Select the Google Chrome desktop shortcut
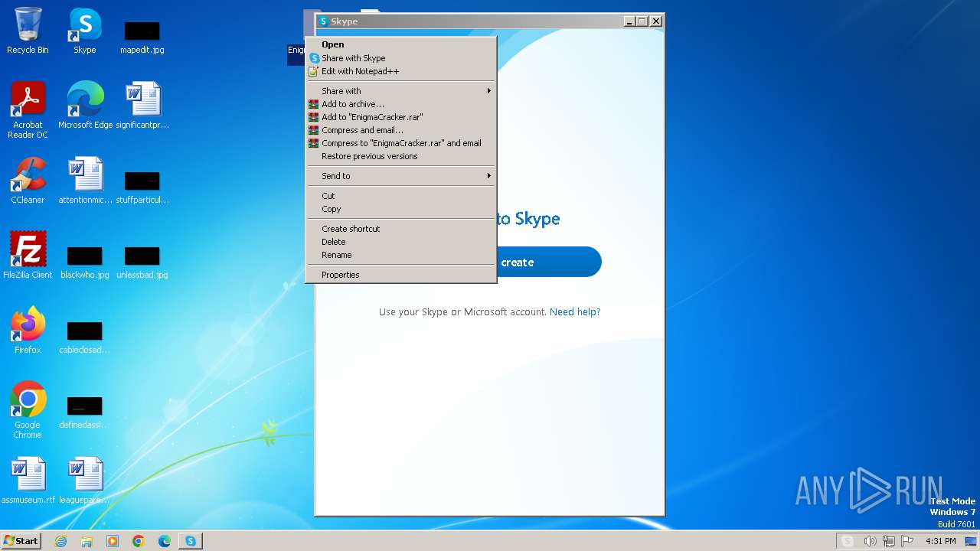 click(x=28, y=410)
